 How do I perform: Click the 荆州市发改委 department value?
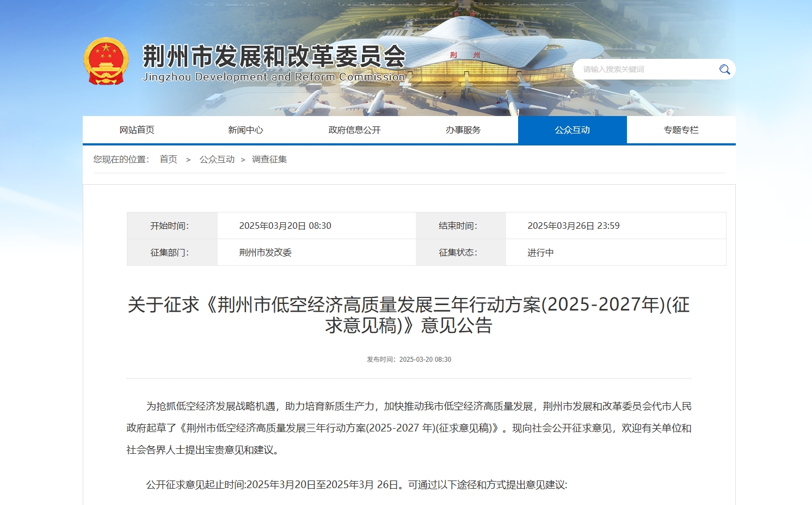[266, 253]
